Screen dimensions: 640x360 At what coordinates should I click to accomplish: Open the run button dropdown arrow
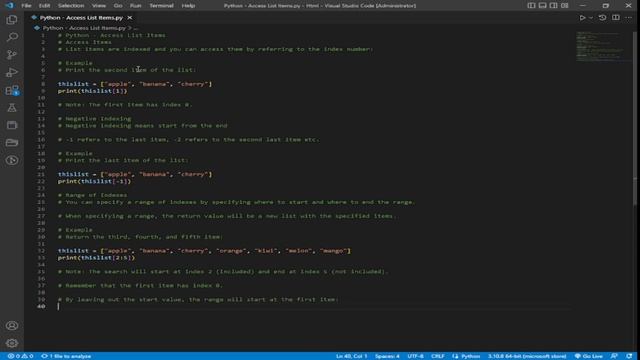coord(591,18)
